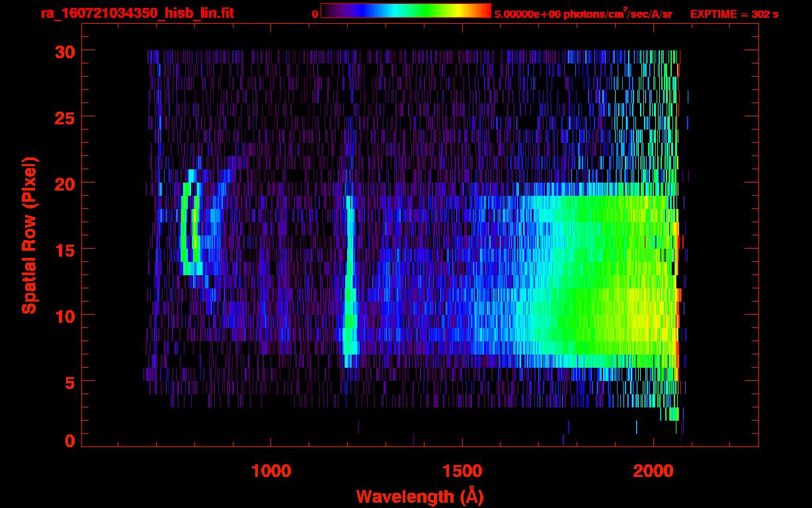The width and height of the screenshot is (812, 508).
Task: Click the small green patch below row 3
Action: [672, 414]
